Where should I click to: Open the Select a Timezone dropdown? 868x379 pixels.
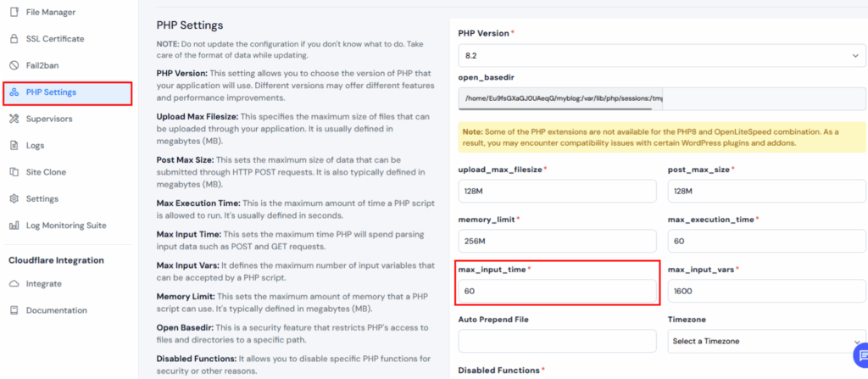pyautogui.click(x=766, y=342)
